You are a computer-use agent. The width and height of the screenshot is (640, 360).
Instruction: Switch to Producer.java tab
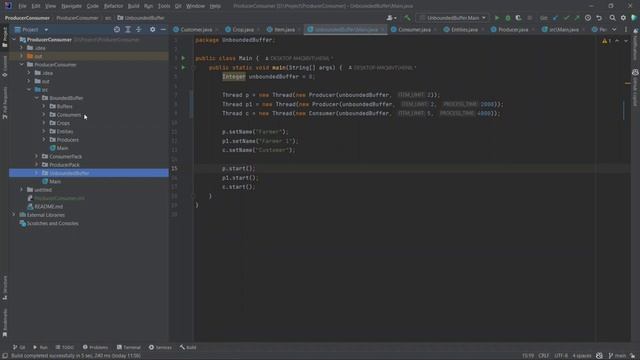click(513, 29)
